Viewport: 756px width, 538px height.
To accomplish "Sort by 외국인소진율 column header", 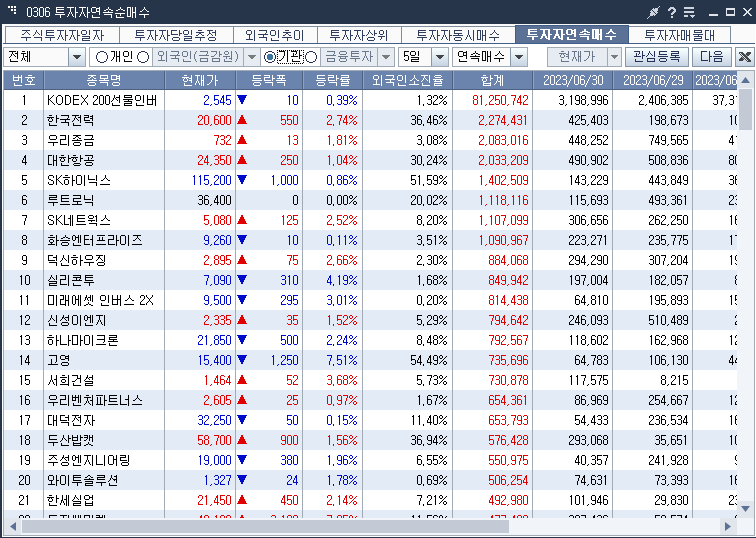I will pos(408,80).
